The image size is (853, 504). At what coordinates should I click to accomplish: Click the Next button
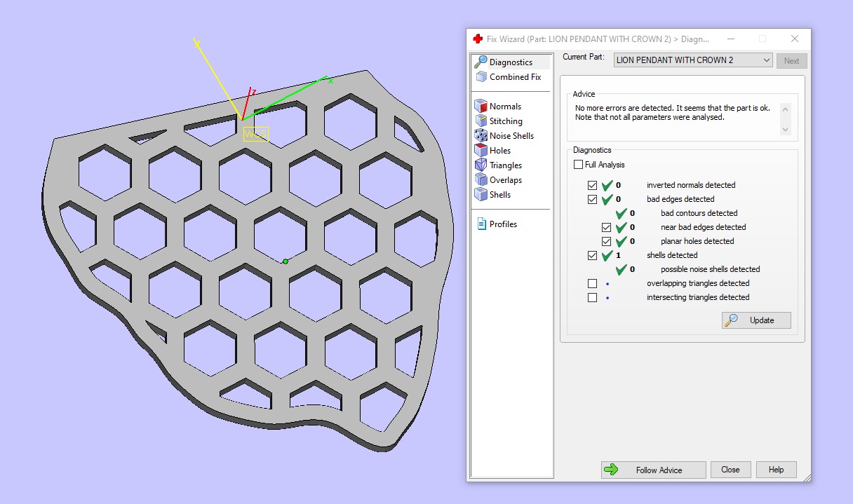(791, 61)
